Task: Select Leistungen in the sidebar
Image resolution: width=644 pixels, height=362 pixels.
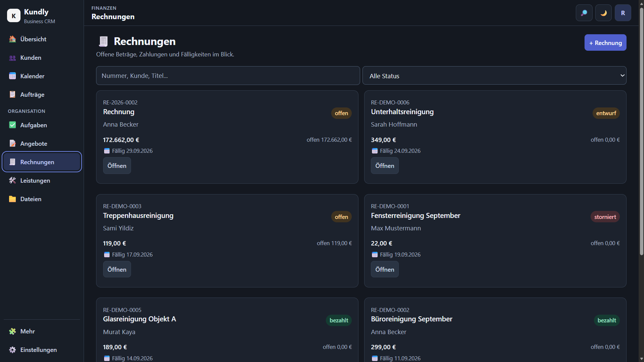Action: 42,181
